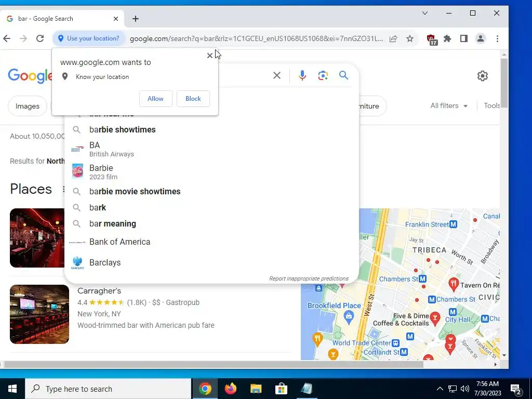Viewport: 532px width, 399px height.
Task: Open the red-lit bar photo thumbnail
Action: [37, 238]
